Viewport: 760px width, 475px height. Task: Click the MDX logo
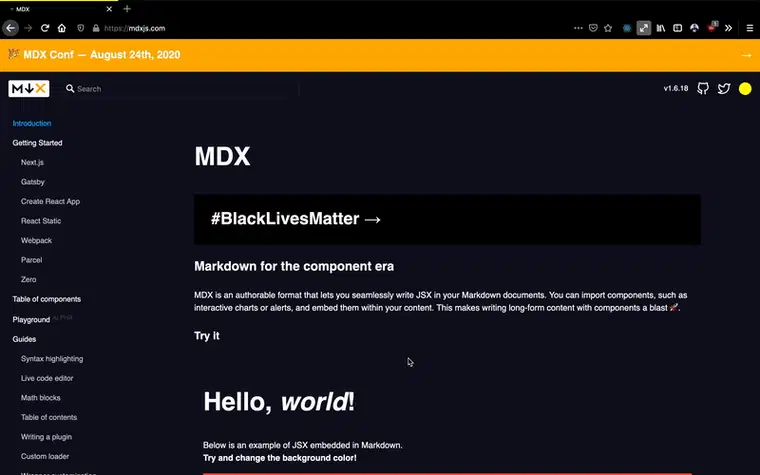[x=29, y=89]
